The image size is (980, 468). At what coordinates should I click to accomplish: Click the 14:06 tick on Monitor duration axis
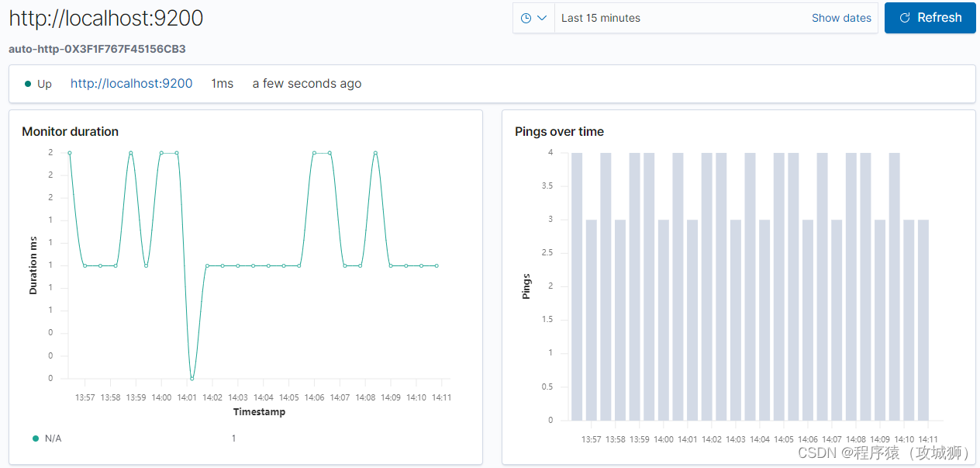coord(314,397)
